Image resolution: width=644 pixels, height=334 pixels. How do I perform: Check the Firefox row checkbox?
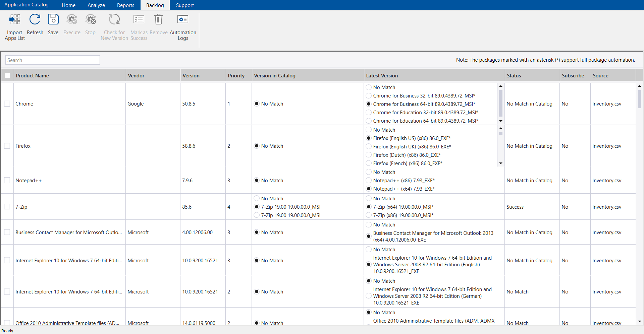(x=7, y=146)
